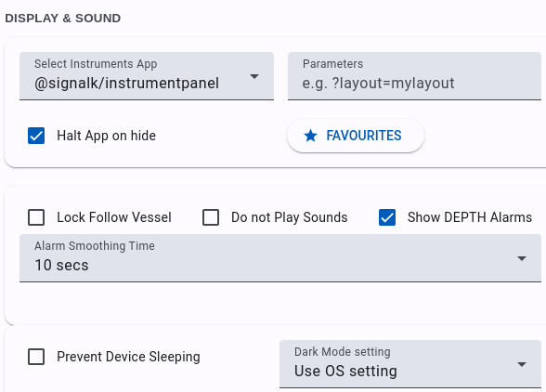This screenshot has height=392, width=546.
Task: Click the FAVOURITES button
Action: pyautogui.click(x=356, y=136)
